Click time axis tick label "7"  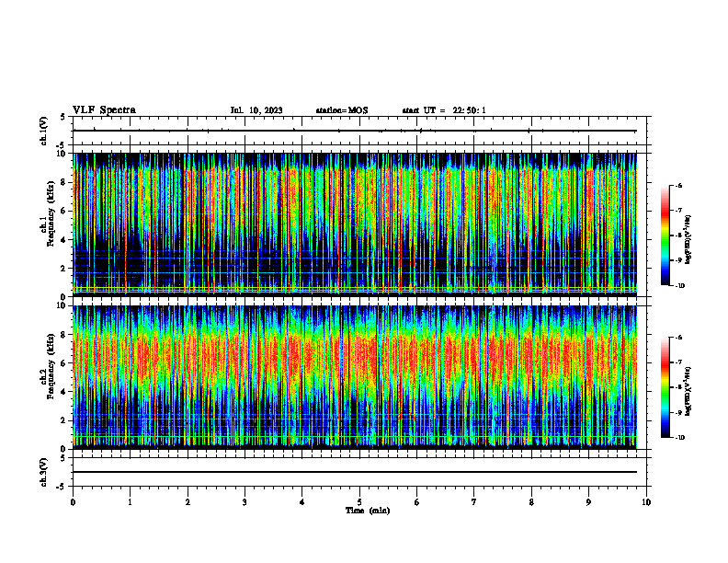pos(474,502)
